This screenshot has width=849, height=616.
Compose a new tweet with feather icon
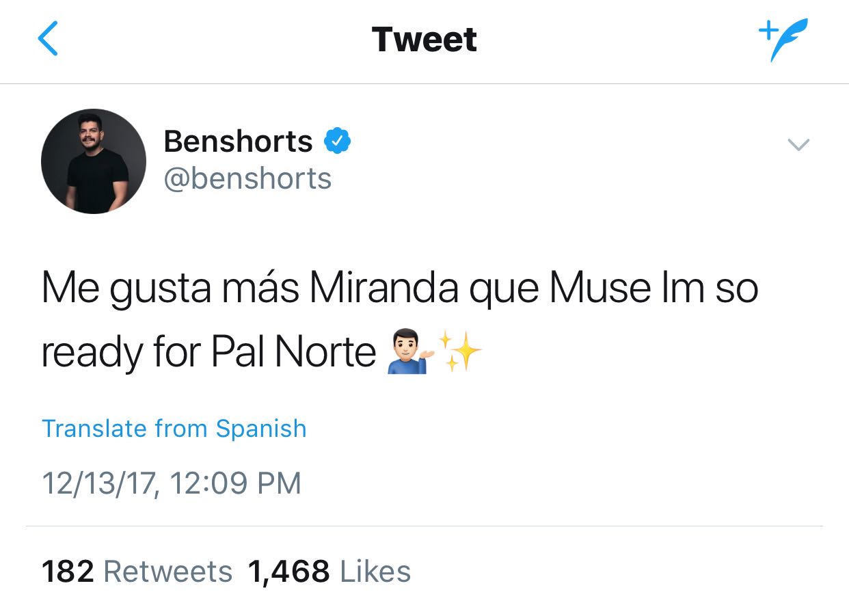click(783, 39)
